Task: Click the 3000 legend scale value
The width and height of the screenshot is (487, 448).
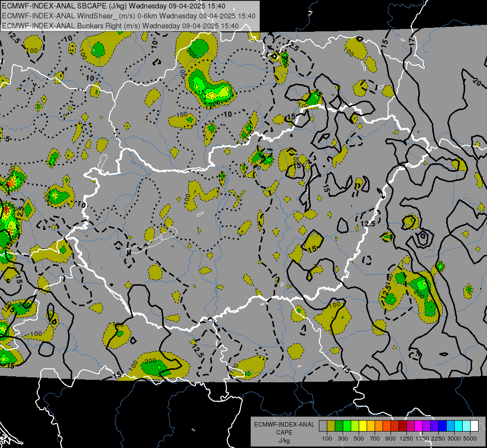Action: 454,439
